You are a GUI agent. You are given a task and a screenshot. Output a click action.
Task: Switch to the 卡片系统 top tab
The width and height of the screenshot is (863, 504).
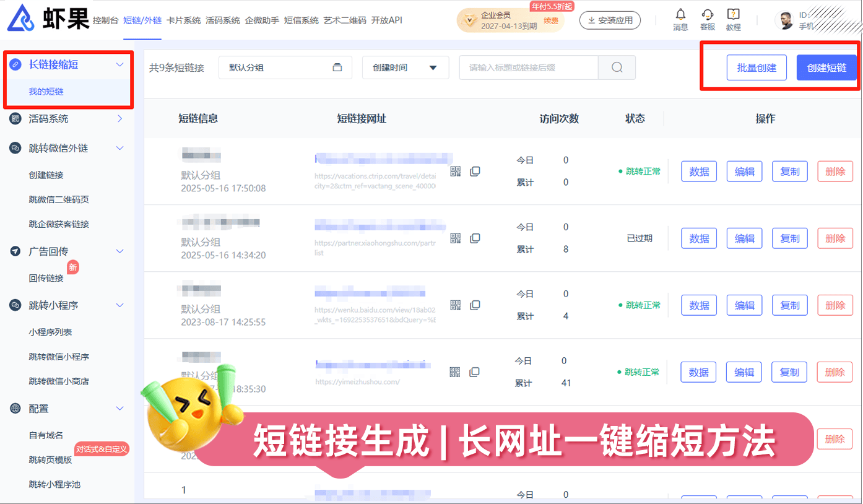pyautogui.click(x=183, y=20)
